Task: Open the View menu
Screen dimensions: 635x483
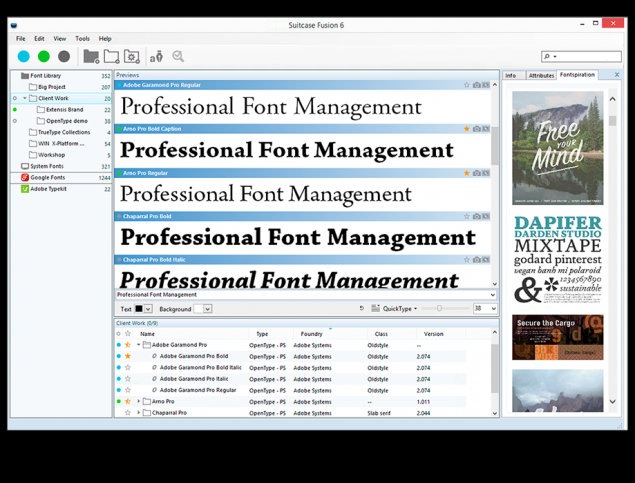Action: 60,39
